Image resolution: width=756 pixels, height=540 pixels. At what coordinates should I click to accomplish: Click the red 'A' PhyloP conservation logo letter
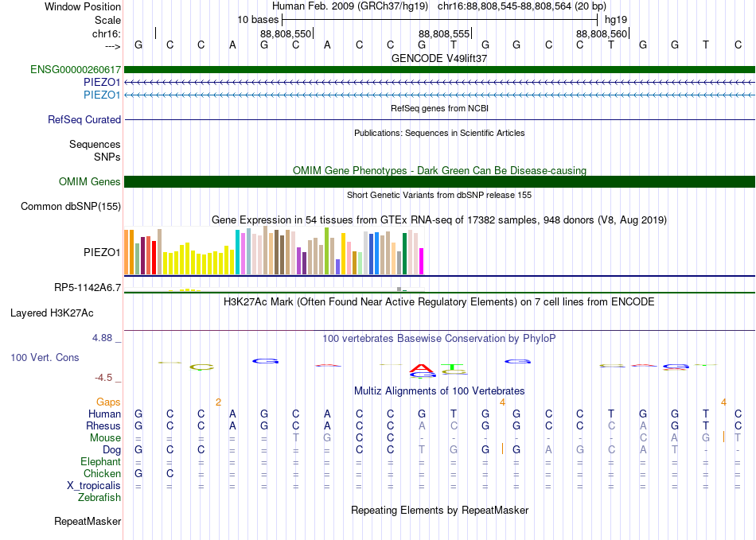coord(422,367)
